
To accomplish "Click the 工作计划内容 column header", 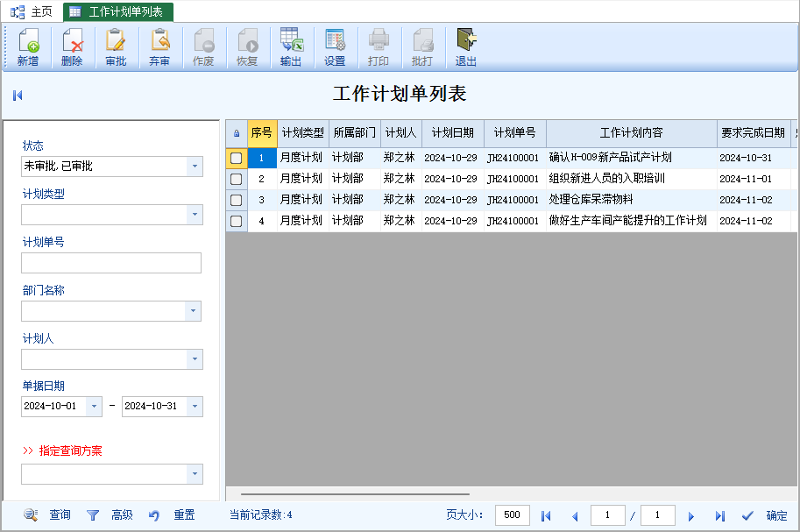I will pos(631,133).
